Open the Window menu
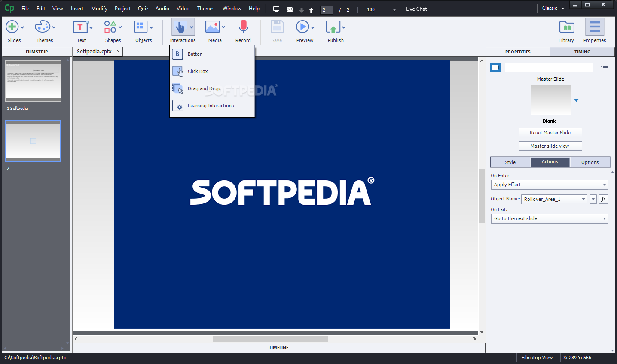Screen dimensions: 617x364 232,9
